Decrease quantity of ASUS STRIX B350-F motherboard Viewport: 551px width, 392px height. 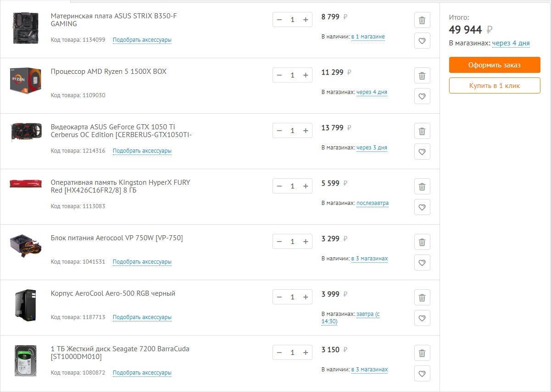279,20
